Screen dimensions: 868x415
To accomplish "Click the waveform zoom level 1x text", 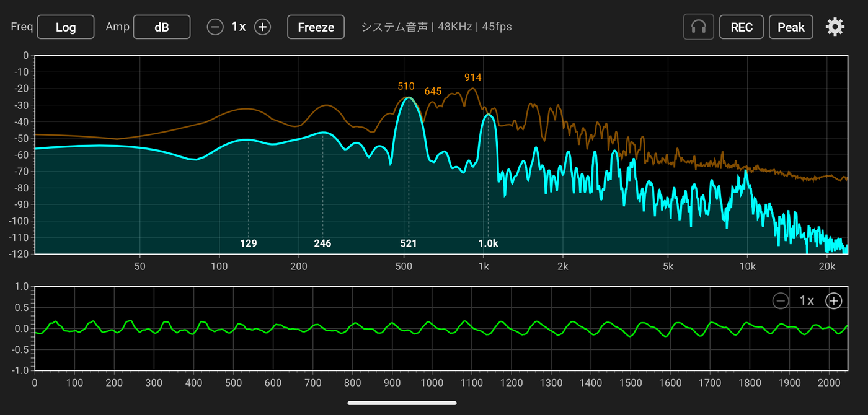I will pos(807,301).
